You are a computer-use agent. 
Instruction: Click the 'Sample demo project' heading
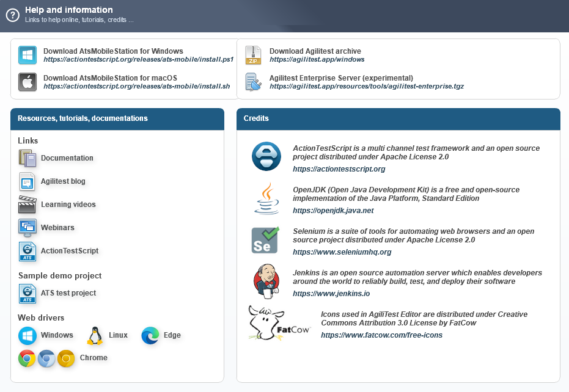60,275
